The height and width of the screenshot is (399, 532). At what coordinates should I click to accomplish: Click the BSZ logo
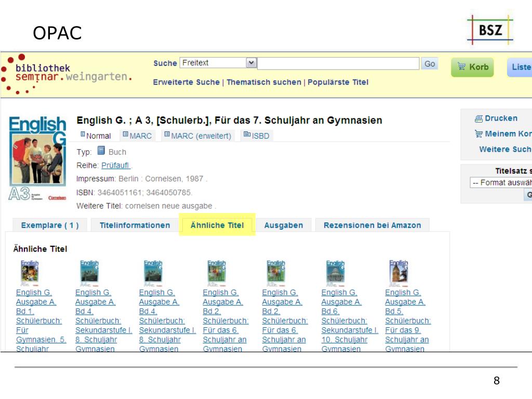pos(490,30)
